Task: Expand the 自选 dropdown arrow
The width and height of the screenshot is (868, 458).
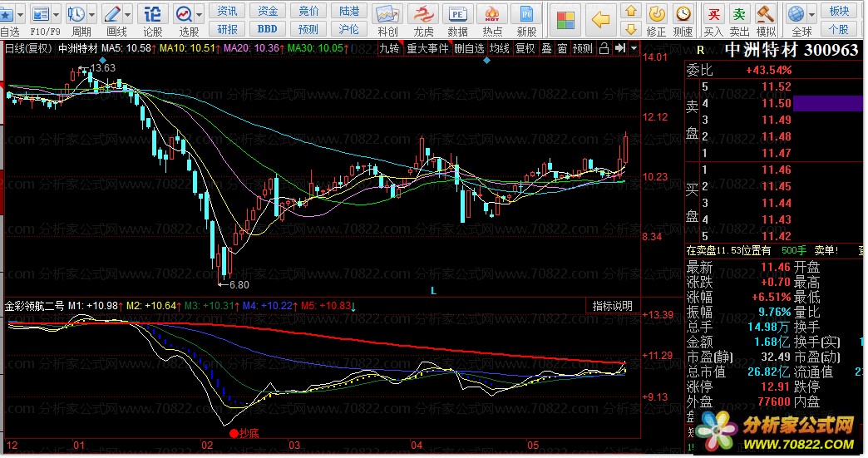Action: (x=21, y=14)
